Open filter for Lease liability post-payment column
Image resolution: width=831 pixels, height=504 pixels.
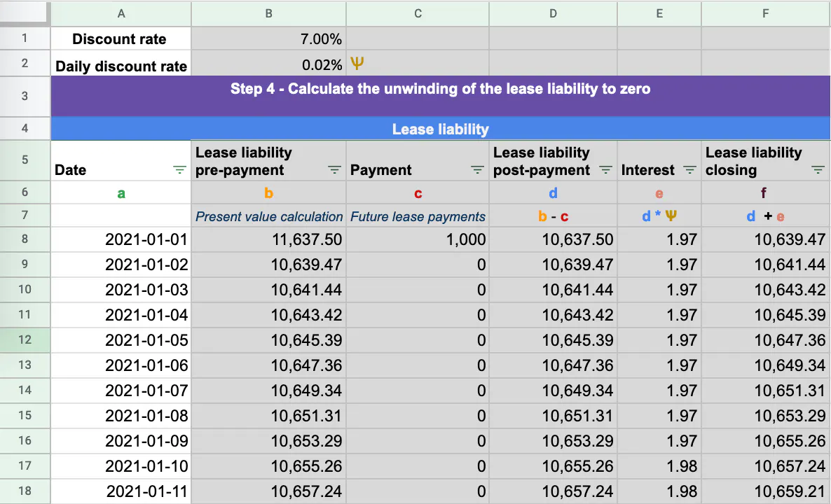(x=606, y=170)
